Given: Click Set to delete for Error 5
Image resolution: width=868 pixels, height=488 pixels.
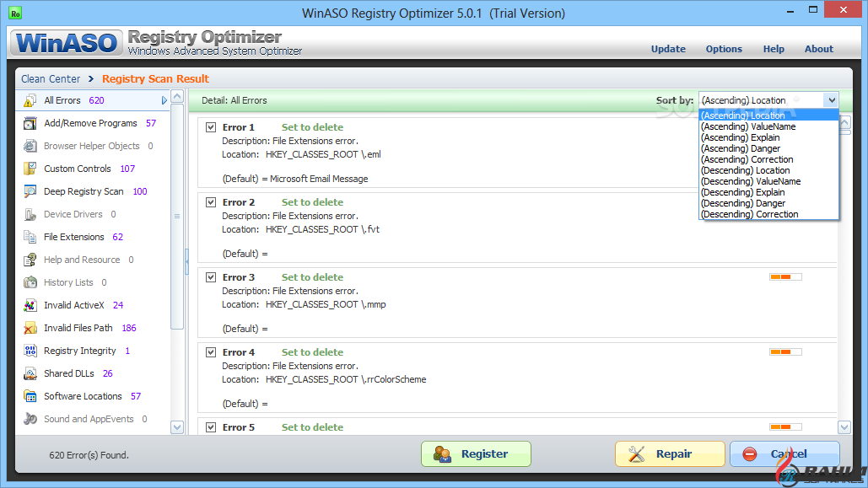Looking at the screenshot, I should [312, 427].
